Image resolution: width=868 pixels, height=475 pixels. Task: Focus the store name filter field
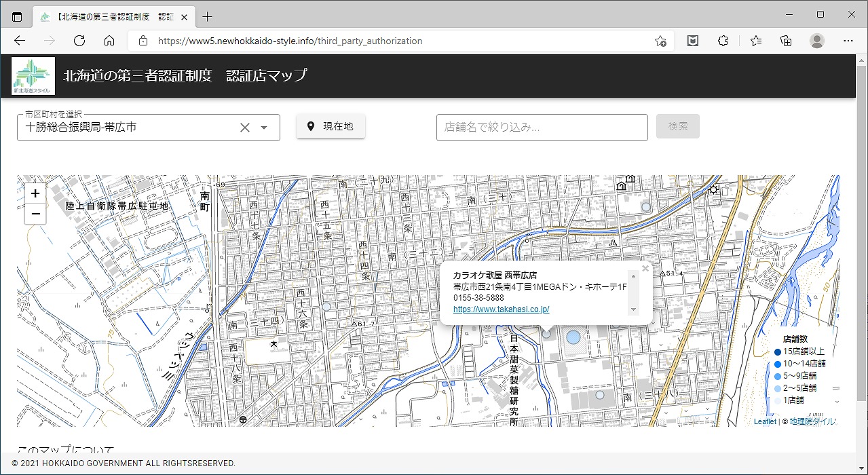(x=542, y=127)
